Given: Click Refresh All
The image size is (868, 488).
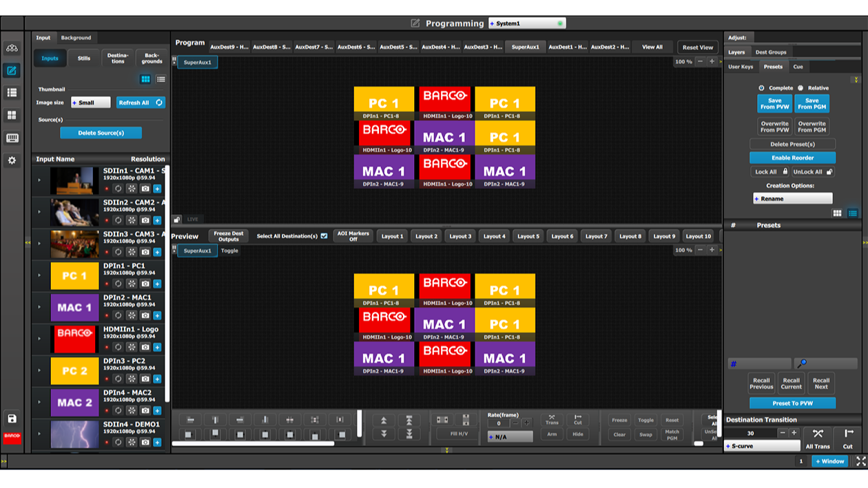Looking at the screenshot, I should coord(141,103).
